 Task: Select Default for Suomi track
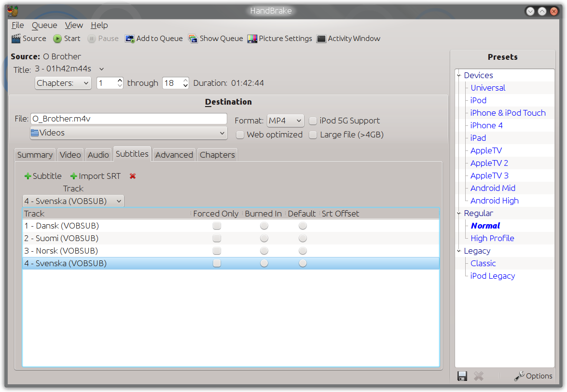click(x=303, y=239)
